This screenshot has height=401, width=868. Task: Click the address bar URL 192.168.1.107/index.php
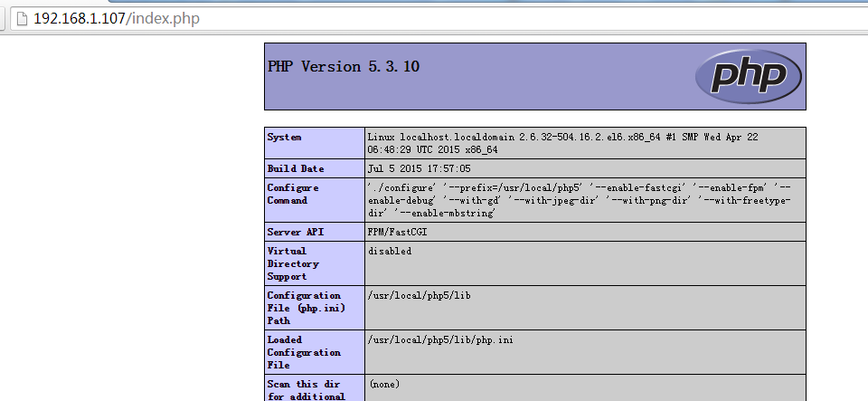(x=117, y=19)
